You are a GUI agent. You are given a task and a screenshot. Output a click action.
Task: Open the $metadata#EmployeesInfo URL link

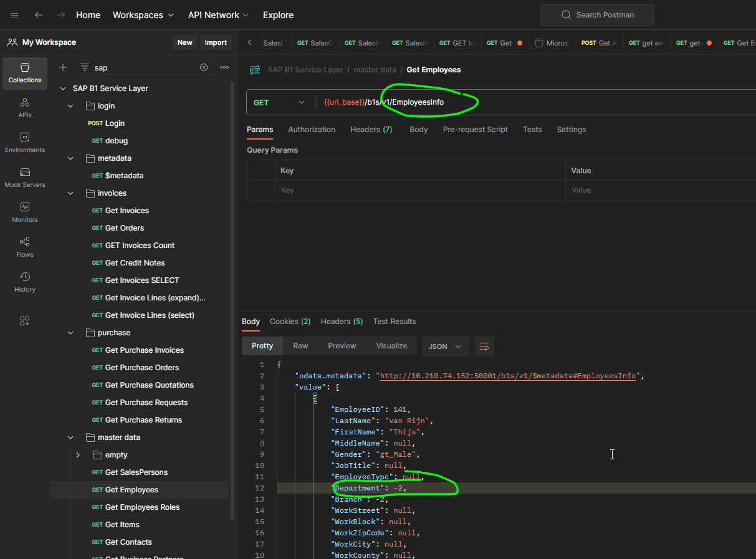(x=508, y=376)
